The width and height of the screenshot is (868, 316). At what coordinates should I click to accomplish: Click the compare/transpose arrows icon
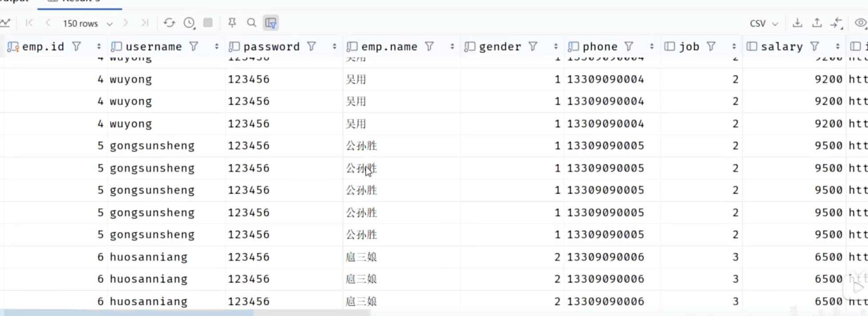[x=836, y=23]
